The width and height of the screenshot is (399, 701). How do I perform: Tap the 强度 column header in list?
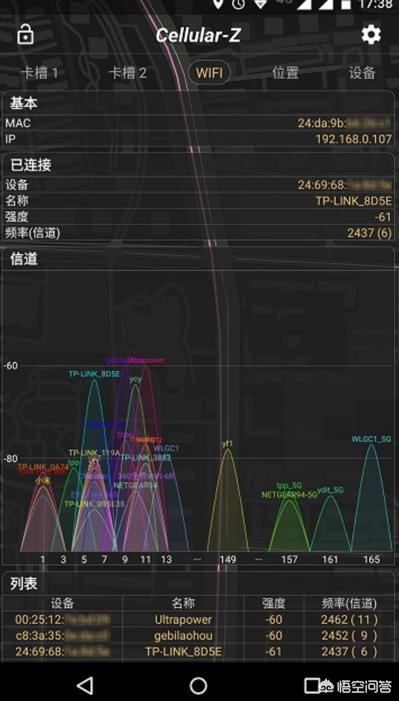[x=273, y=604]
